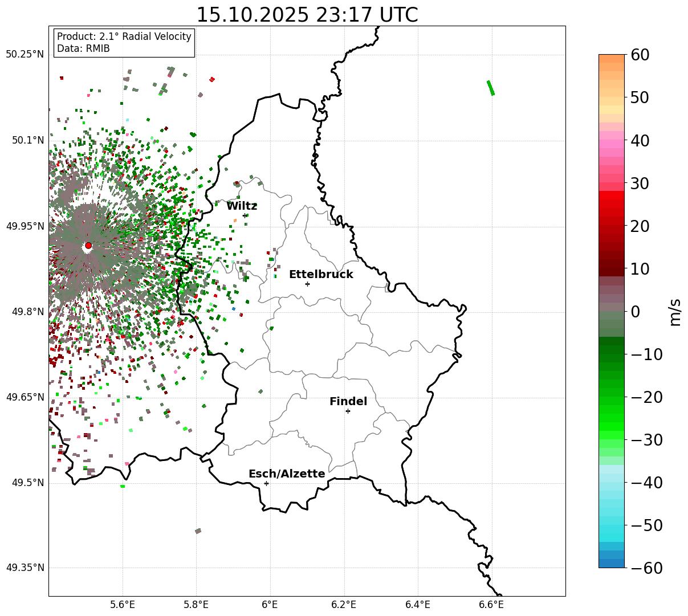This screenshot has height=616, width=688.
Task: Click the m/s colorbar unit label
Action: 675,311
